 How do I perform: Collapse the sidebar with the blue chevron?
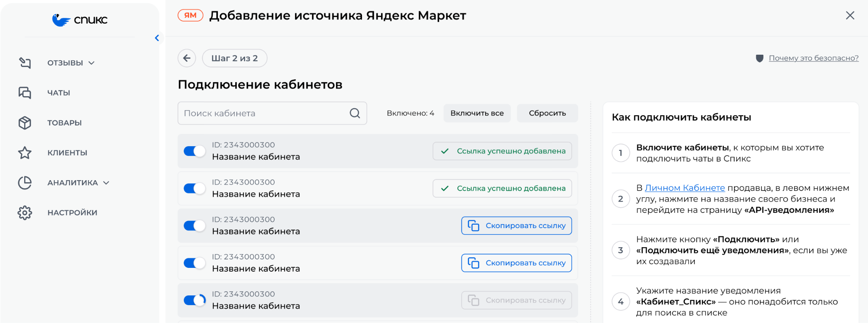click(157, 38)
